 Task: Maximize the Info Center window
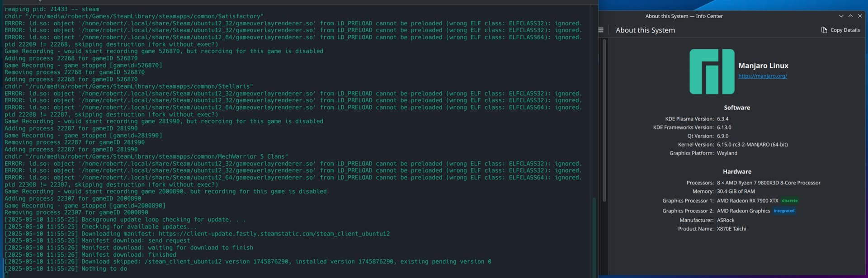point(850,16)
